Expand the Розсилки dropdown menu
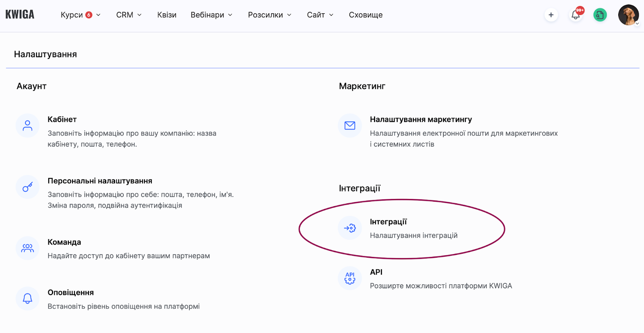 (270, 15)
